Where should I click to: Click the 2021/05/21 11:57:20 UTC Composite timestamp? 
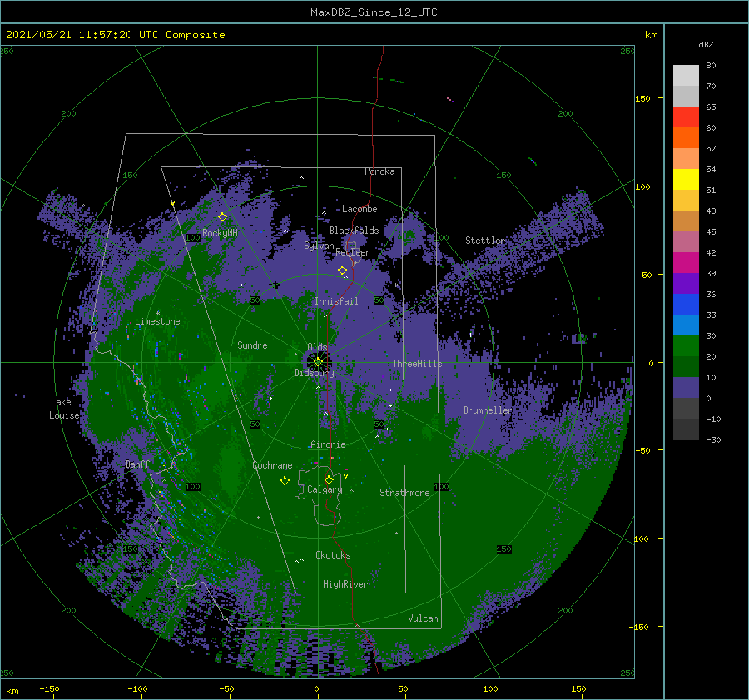115,35
